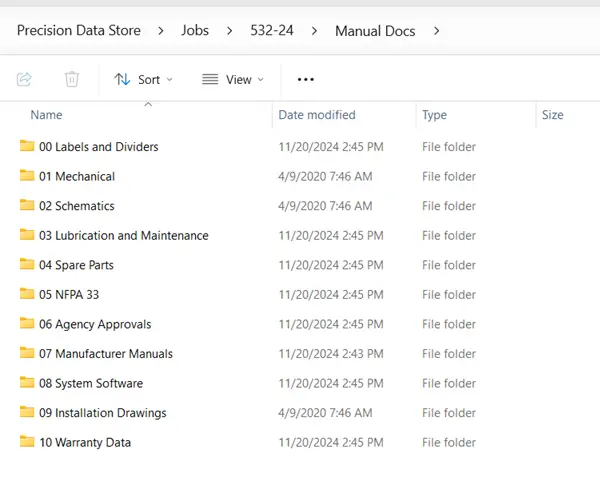The image size is (600, 477).
Task: Select folder icon of 03 Lubrication and Maintenance
Action: 27,234
